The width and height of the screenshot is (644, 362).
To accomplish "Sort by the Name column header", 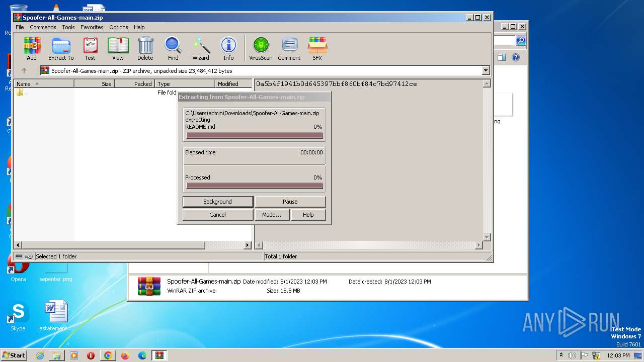I will point(44,84).
